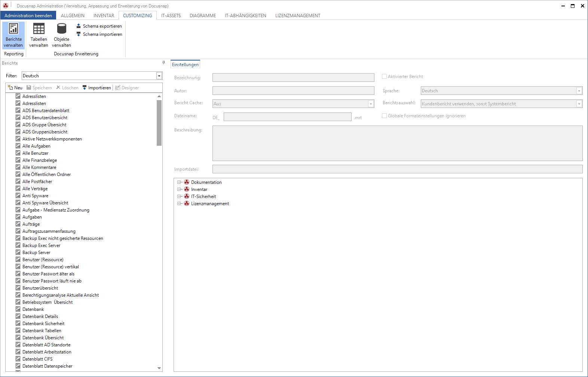Select the Einstellungen tab
Image resolution: width=588 pixels, height=377 pixels.
pyautogui.click(x=185, y=65)
